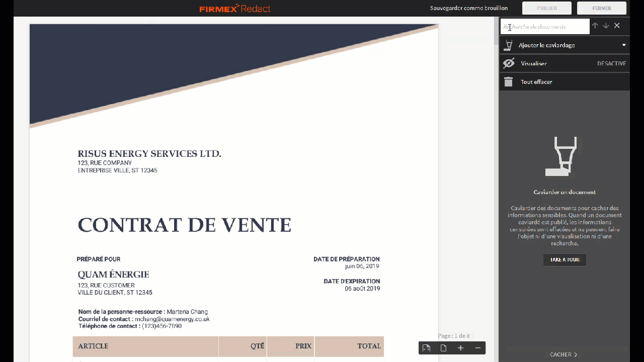
Task: Click Sauvegarder comme brouillon
Action: tap(469, 8)
